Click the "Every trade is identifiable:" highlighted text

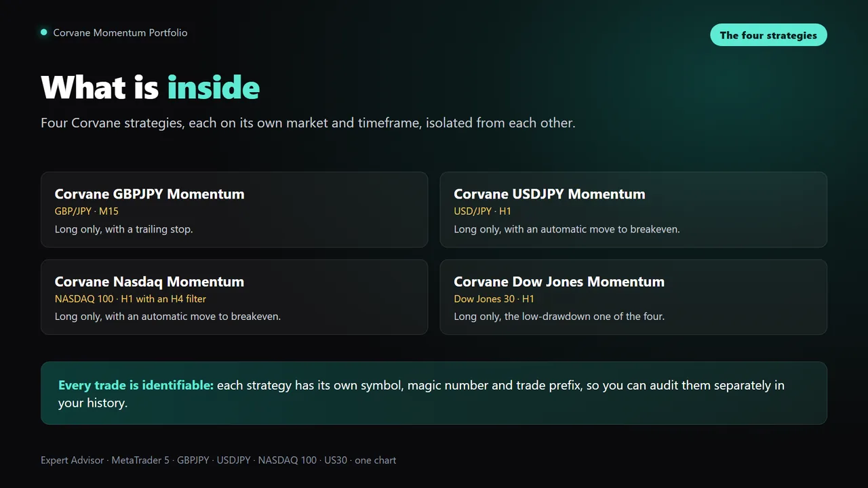(136, 386)
